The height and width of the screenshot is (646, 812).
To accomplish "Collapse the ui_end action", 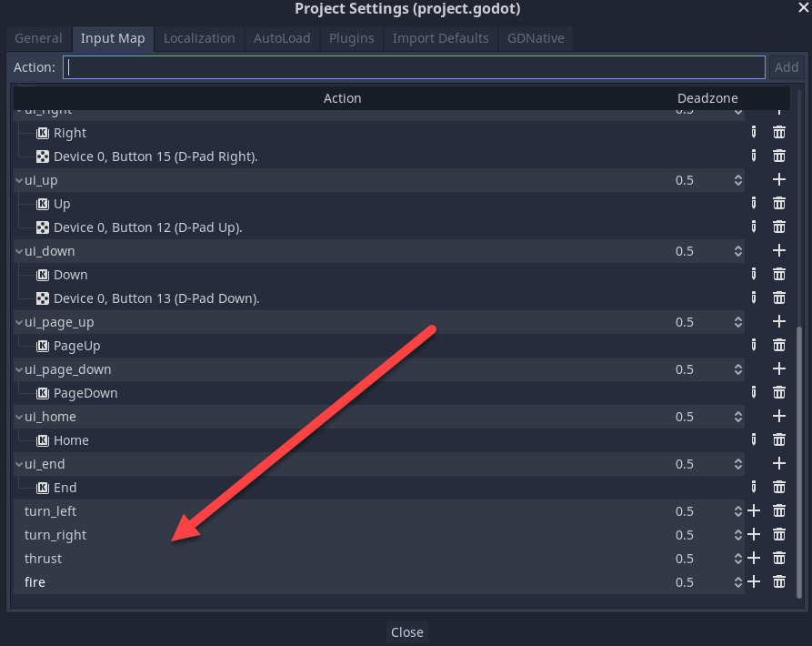I will point(19,464).
